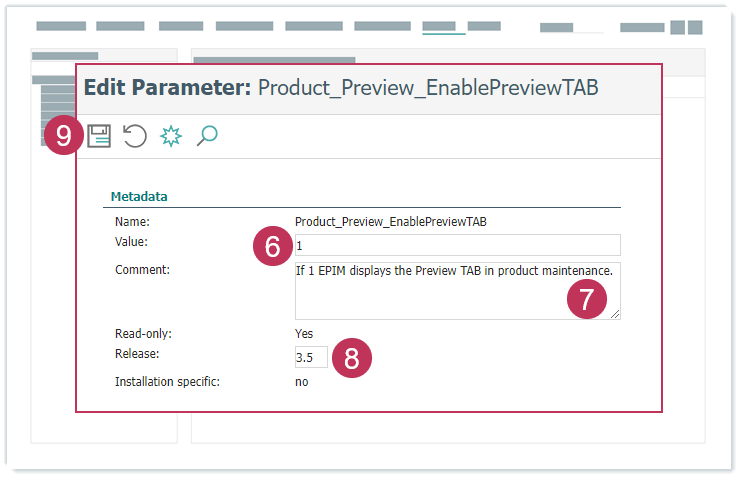Click the Edit Parameter dialog title
The image size is (741, 479).
pos(341,87)
